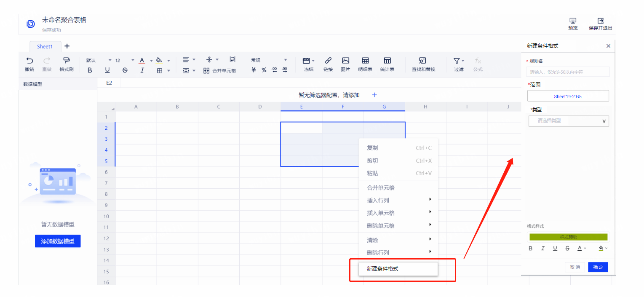The height and width of the screenshot is (297, 644).
Task: Toggle strikethrough in the main toolbar
Action: coord(125,70)
